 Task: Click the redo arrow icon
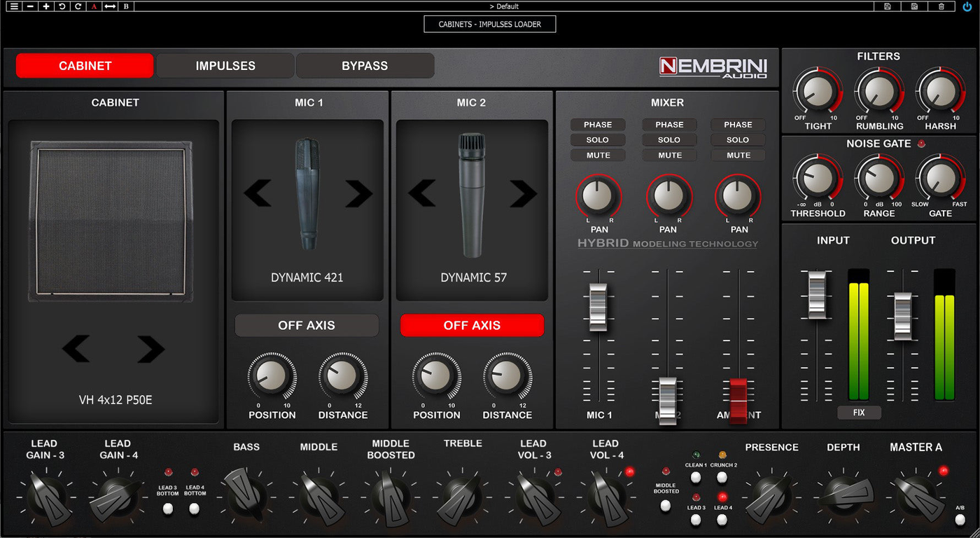point(78,6)
